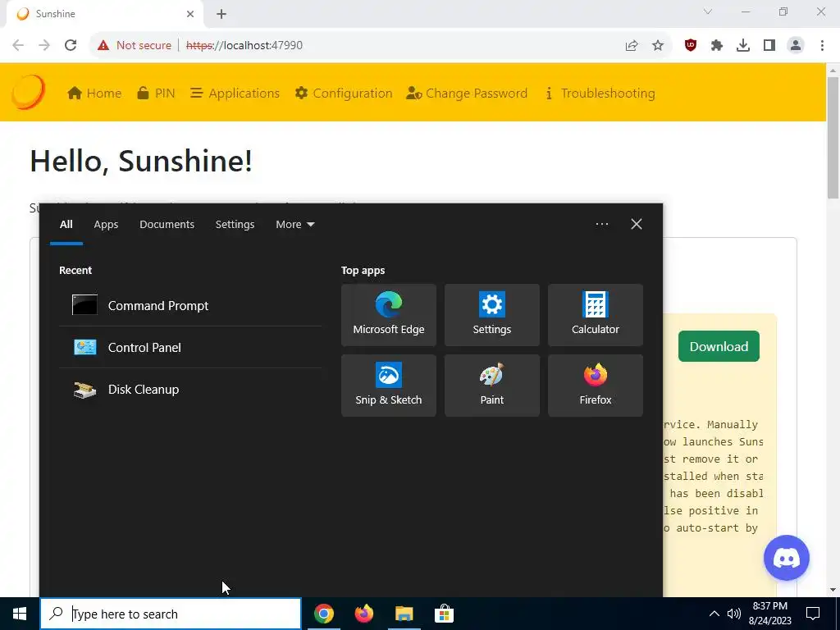This screenshot has height=630, width=840.
Task: Open the PIN page in Sunshine
Action: pyautogui.click(x=156, y=94)
